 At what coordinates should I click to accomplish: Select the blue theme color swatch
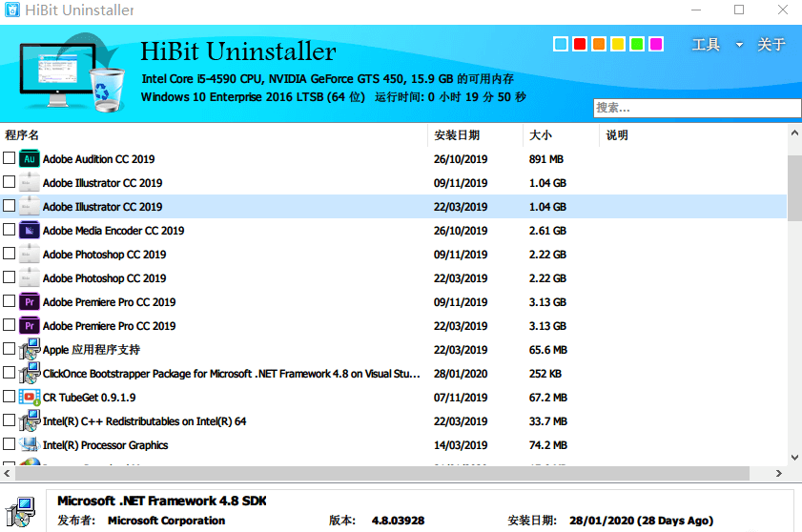(561, 44)
